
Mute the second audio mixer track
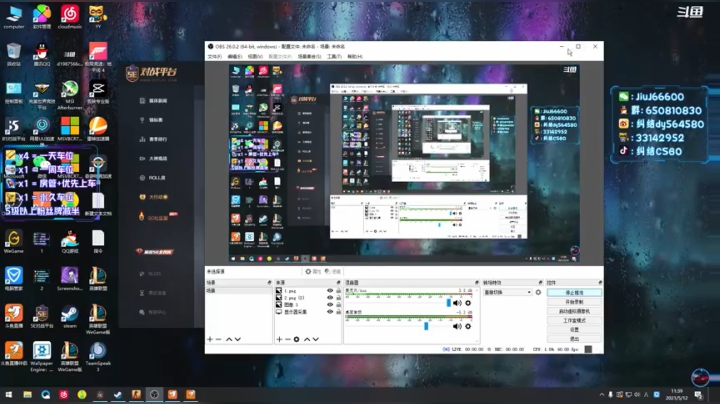[x=457, y=326]
